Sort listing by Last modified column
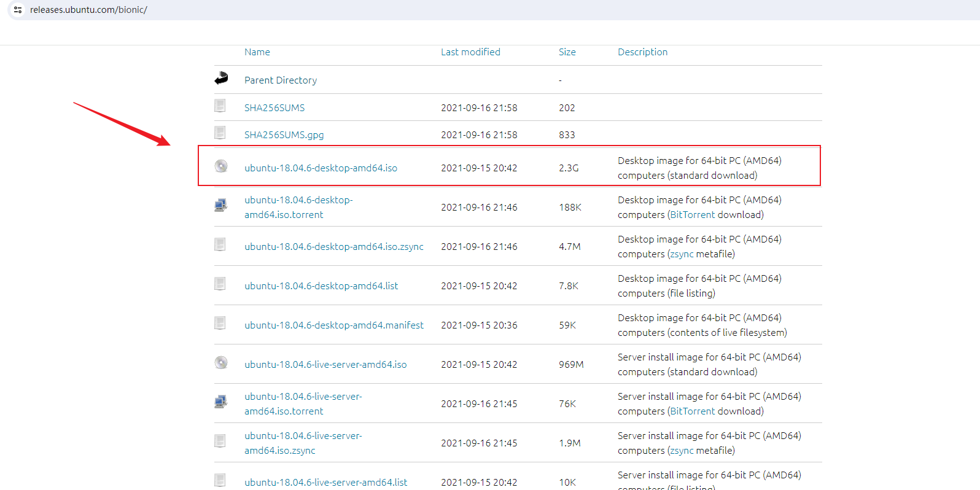 [470, 52]
